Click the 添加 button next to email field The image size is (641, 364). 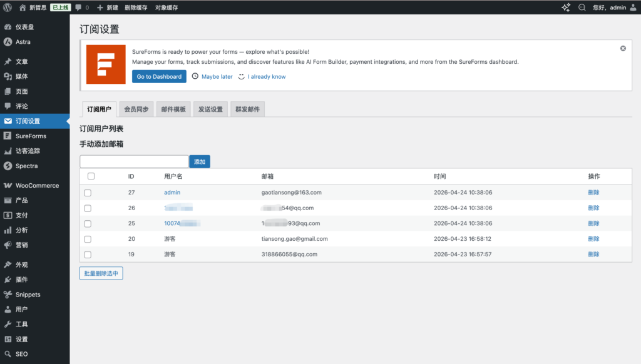[200, 161]
